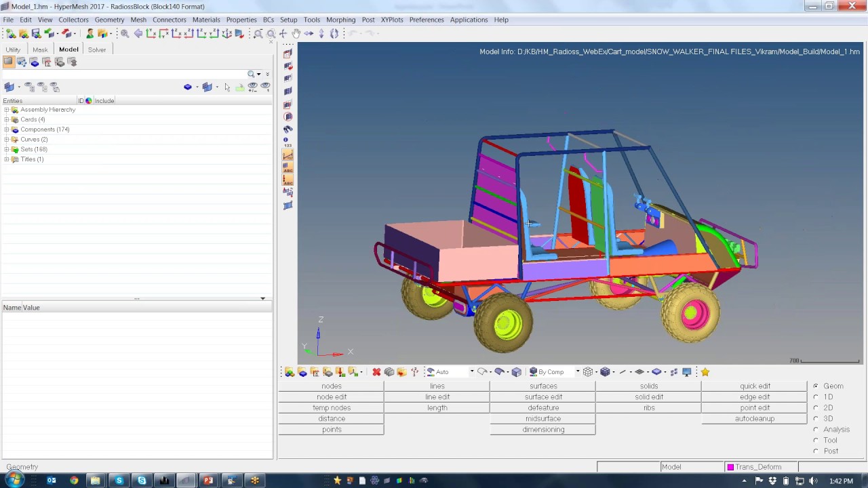
Task: Click the red X delete icon in display toolbar
Action: pyautogui.click(x=376, y=371)
